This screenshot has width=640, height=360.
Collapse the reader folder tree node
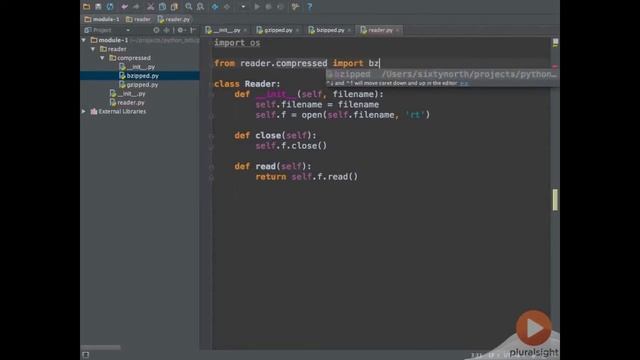(x=93, y=49)
